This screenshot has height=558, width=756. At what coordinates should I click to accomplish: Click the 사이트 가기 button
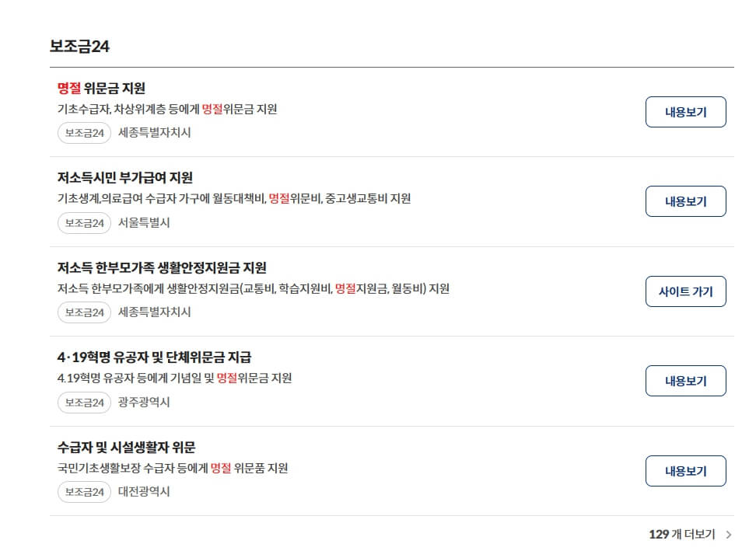pos(685,291)
